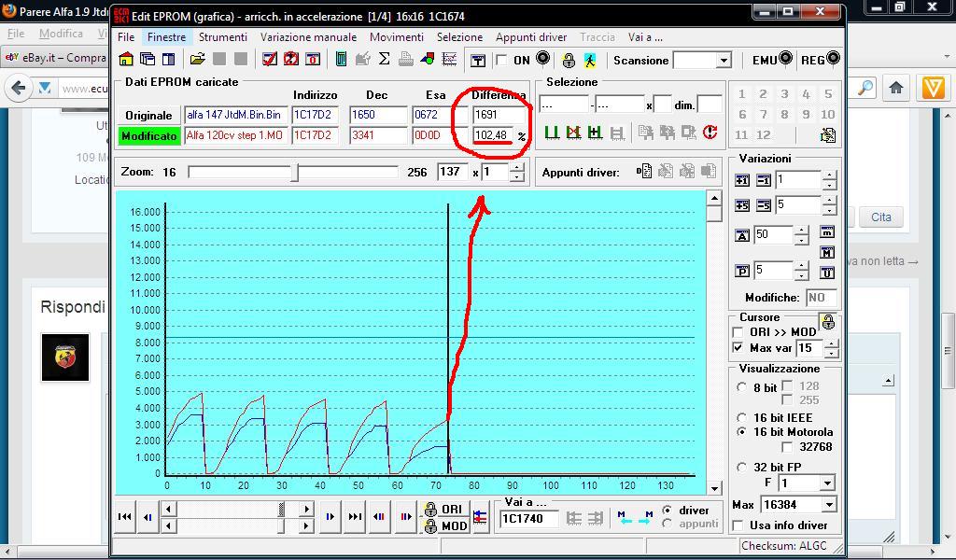Image resolution: width=956 pixels, height=560 pixels.
Task: Click the padlock icon in top toolbar
Action: point(569,60)
